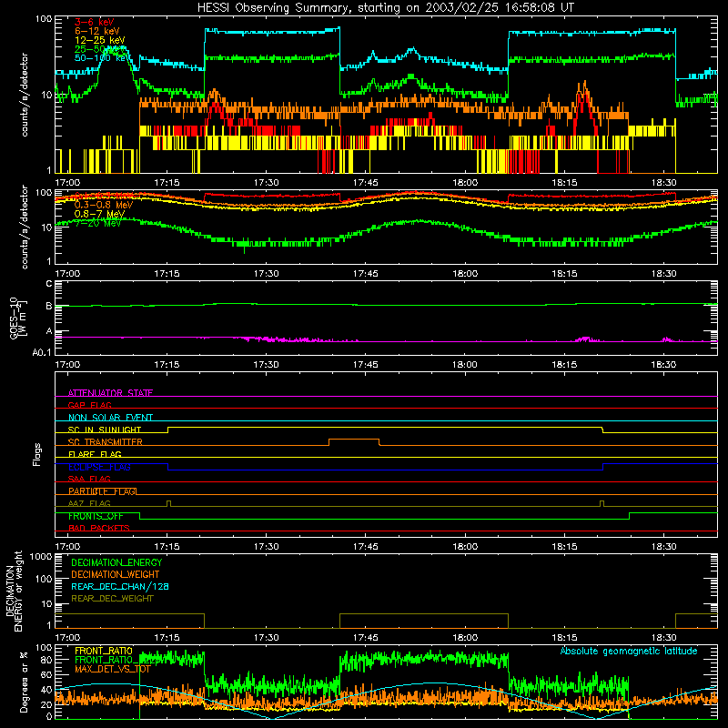Click the MAX_DET_VS_TOT legend label
728x728 pixels.
tap(112, 669)
